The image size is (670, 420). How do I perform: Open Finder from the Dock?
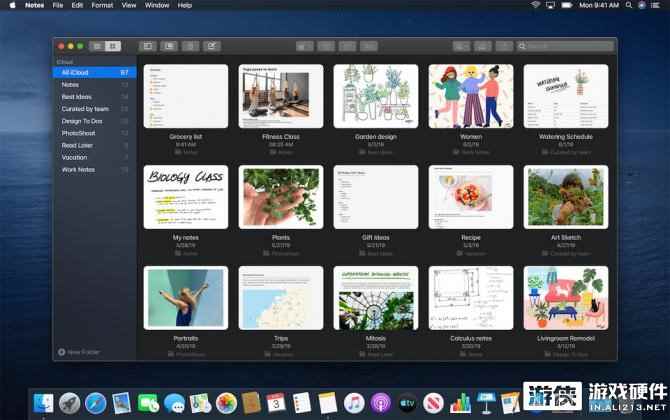(x=44, y=403)
